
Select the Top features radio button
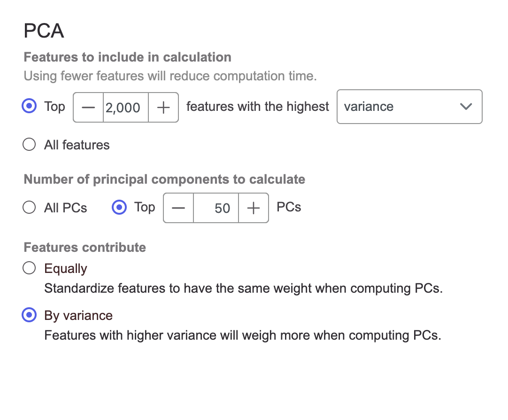(29, 107)
